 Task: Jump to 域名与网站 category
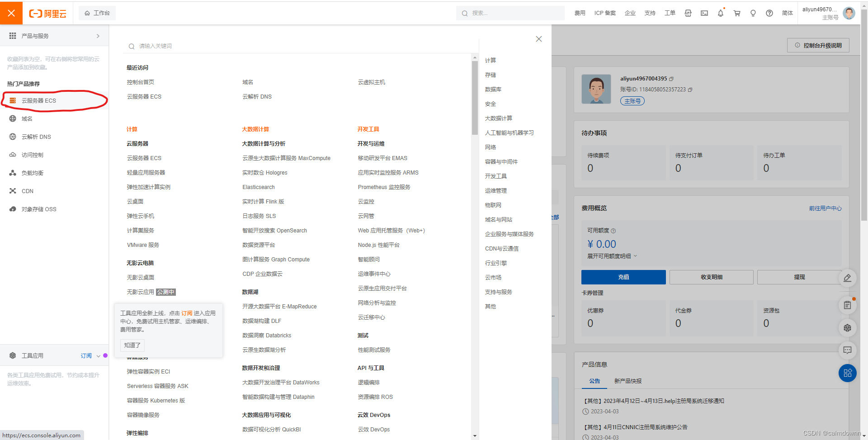click(x=499, y=219)
